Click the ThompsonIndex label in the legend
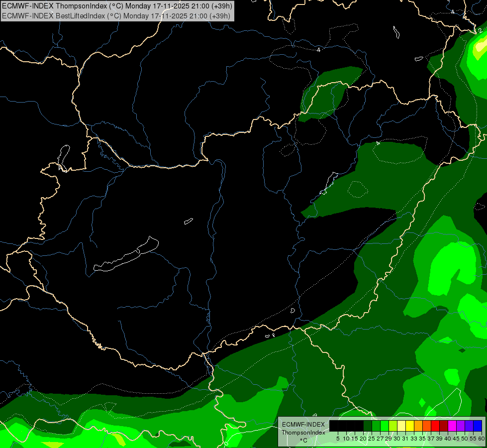The width and height of the screenshot is (487, 448). point(303,433)
